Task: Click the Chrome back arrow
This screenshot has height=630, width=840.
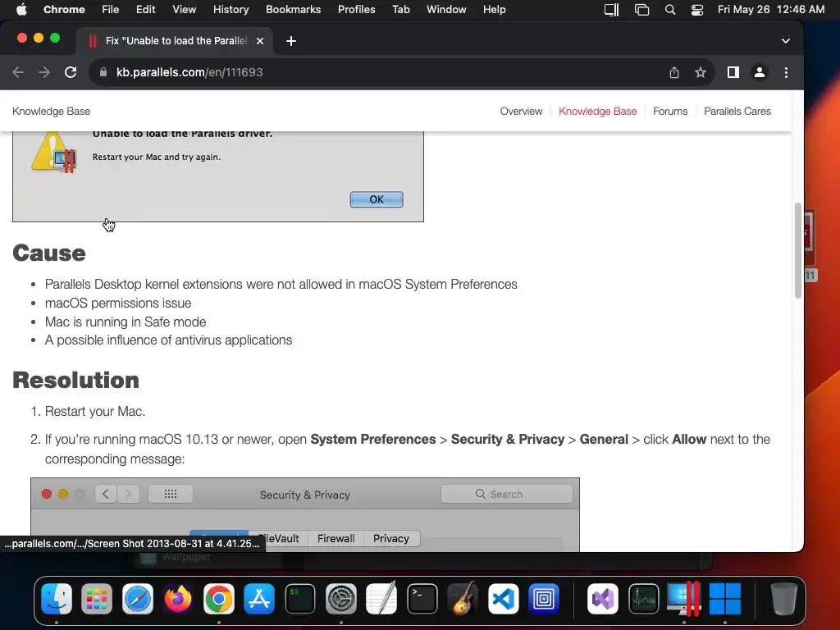Action: click(x=18, y=72)
